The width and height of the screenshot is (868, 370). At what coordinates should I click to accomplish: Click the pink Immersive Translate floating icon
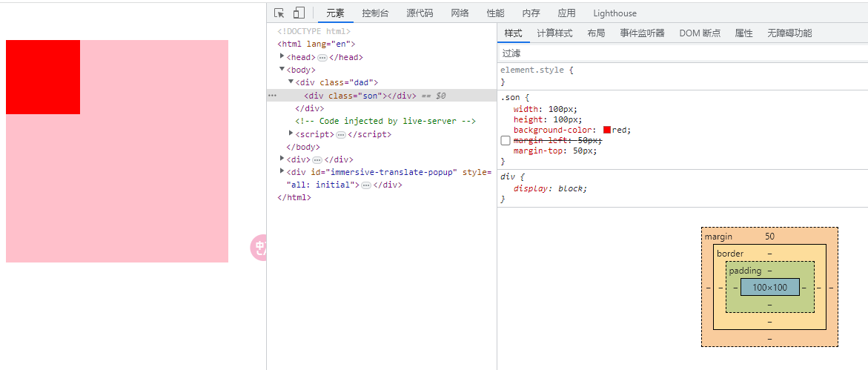tap(259, 247)
